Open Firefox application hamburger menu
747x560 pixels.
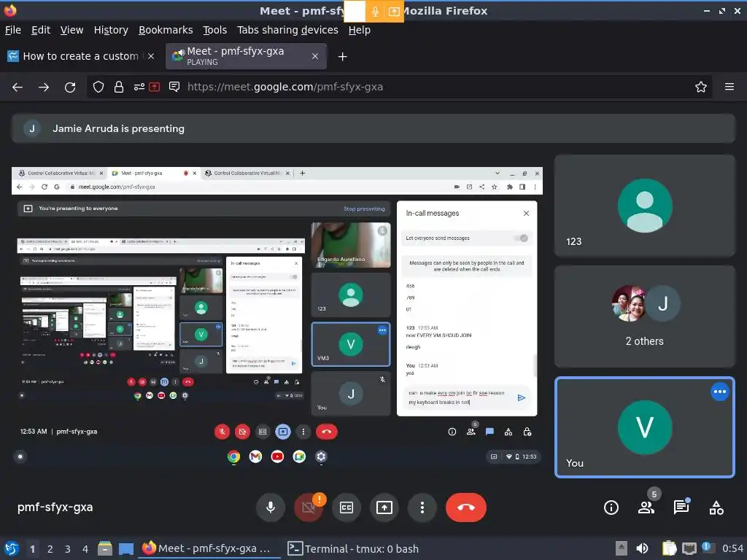729,87
